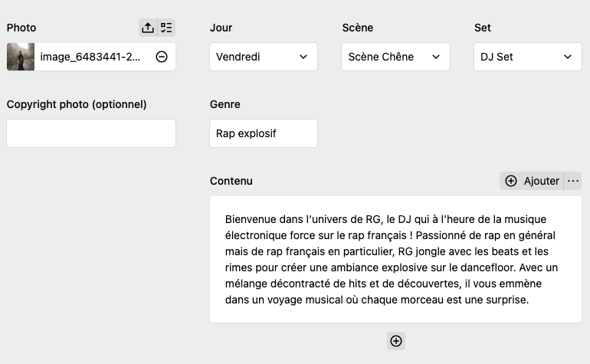590x364 pixels.
Task: Open the three-dots menu beside Ajouter
Action: tap(573, 181)
